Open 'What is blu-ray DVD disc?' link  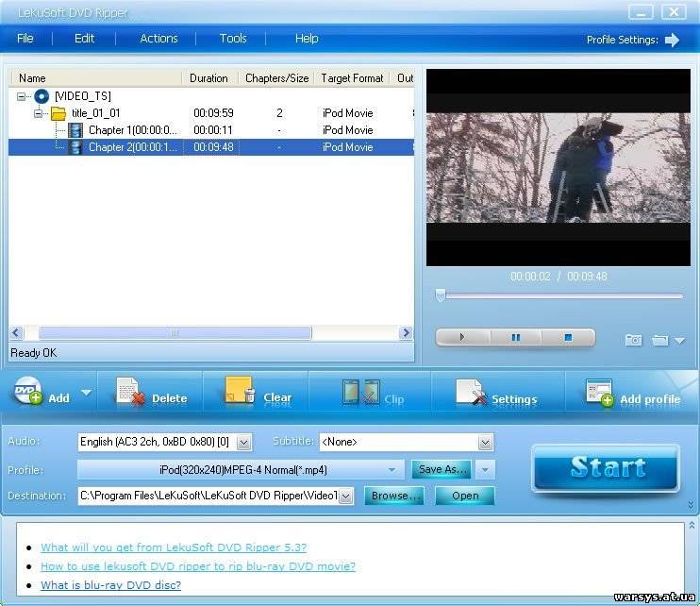pyautogui.click(x=110, y=585)
